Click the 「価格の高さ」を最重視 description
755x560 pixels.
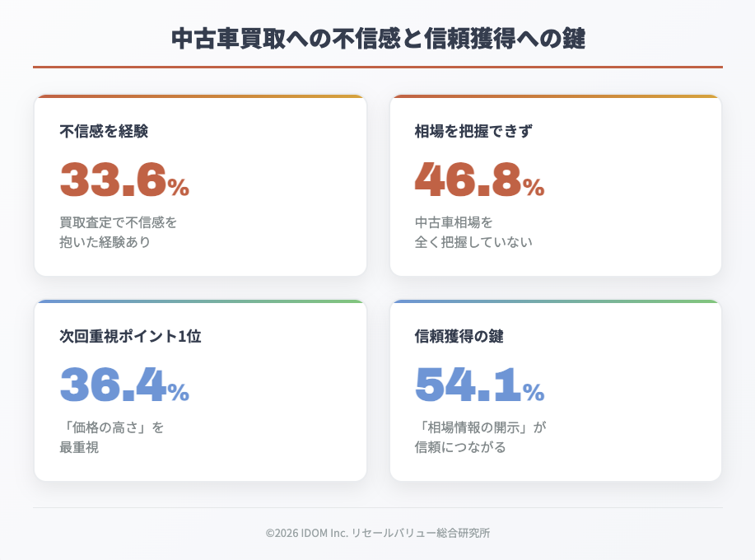tap(111, 437)
